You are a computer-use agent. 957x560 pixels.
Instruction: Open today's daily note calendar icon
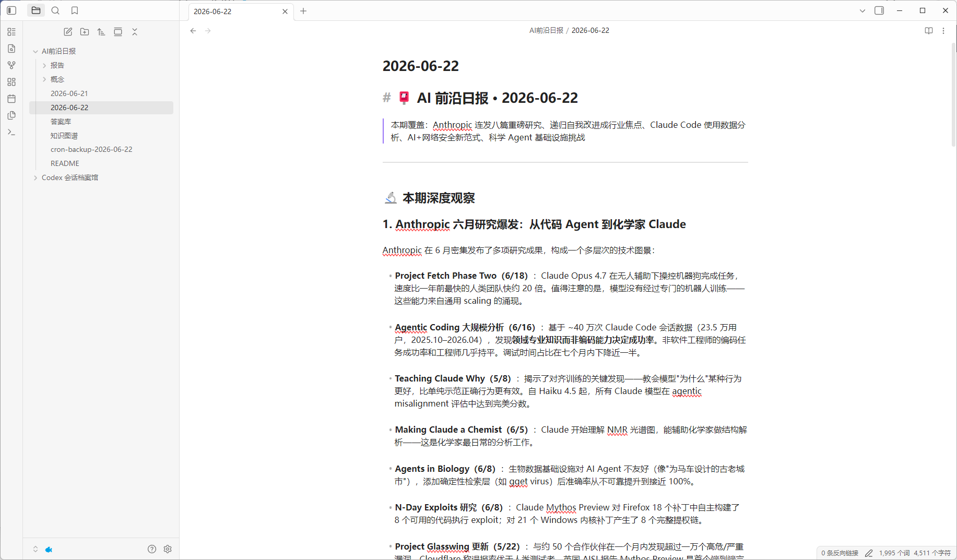(x=11, y=99)
